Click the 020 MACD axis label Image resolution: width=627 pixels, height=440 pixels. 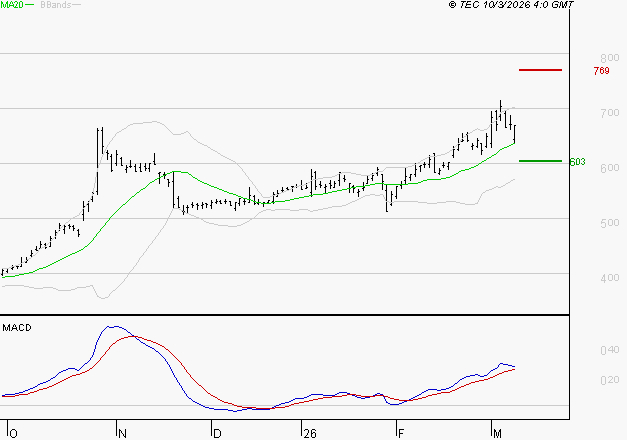[610, 380]
